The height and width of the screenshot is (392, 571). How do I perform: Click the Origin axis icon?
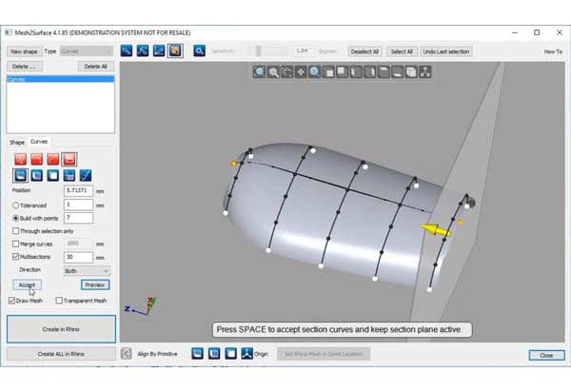point(246,354)
